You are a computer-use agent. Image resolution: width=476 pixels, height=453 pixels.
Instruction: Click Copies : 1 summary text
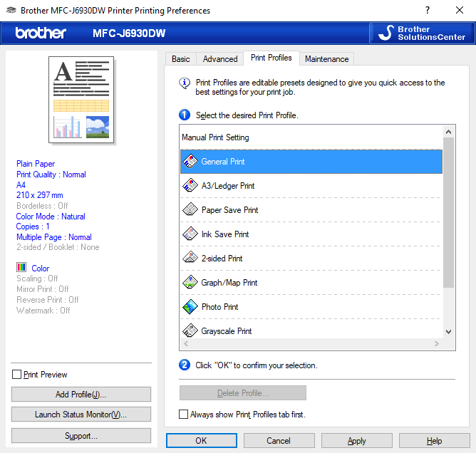tap(33, 226)
